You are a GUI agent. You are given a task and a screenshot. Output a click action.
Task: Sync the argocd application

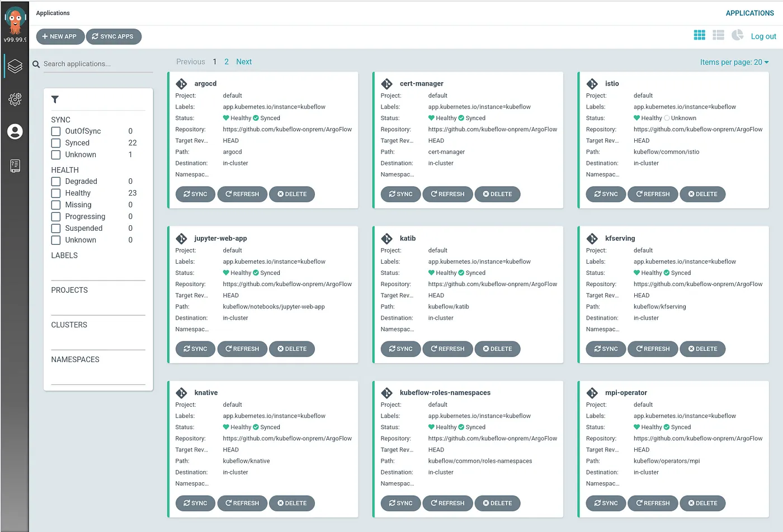coord(195,194)
